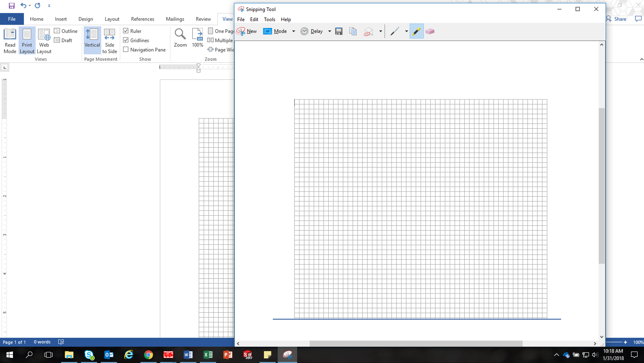Viewport: 644px width, 363px height.
Task: Enable Navigation Pane checkbox
Action: 126,49
